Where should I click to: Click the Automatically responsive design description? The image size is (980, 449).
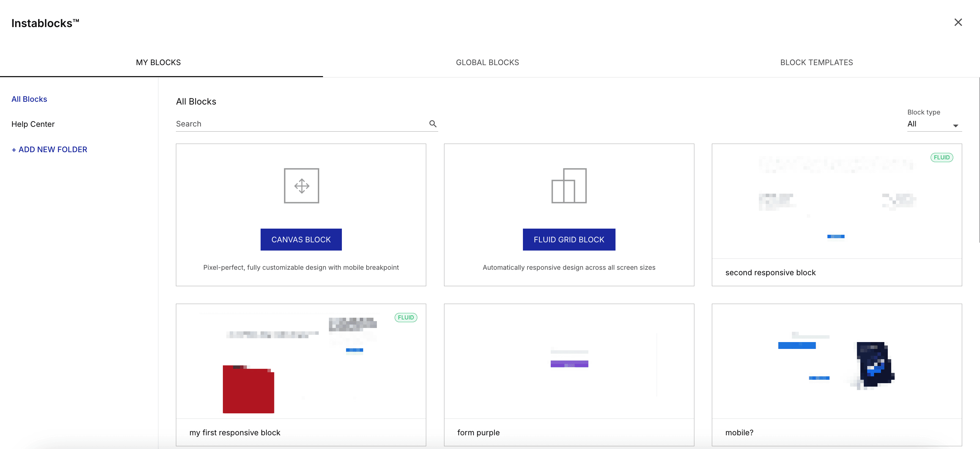[x=569, y=268]
